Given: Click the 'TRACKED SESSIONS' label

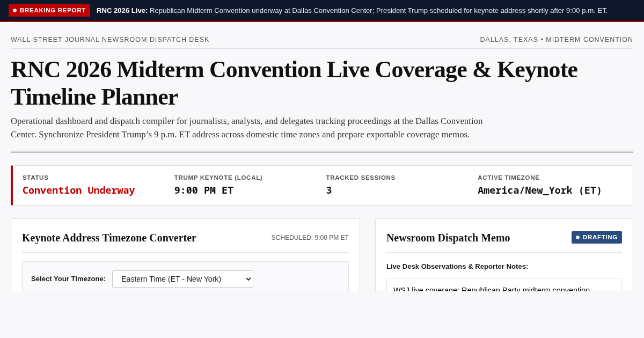Looking at the screenshot, I should point(361,178).
